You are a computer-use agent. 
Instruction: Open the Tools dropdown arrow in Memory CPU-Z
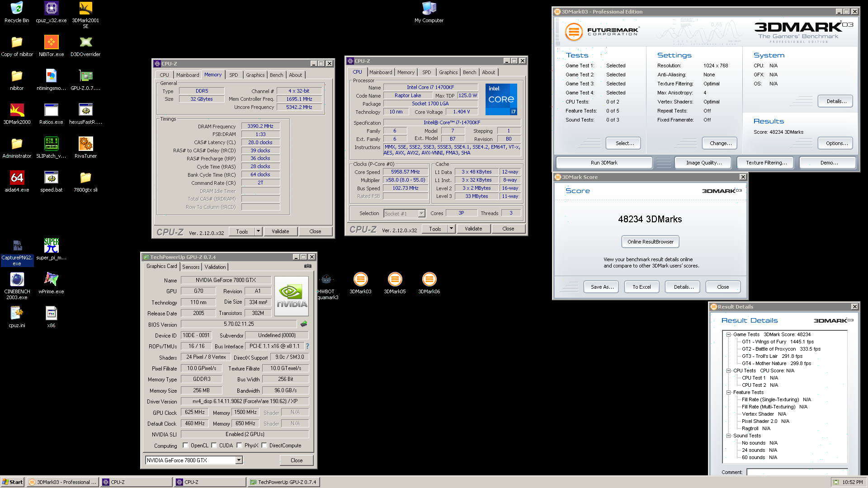(x=258, y=231)
